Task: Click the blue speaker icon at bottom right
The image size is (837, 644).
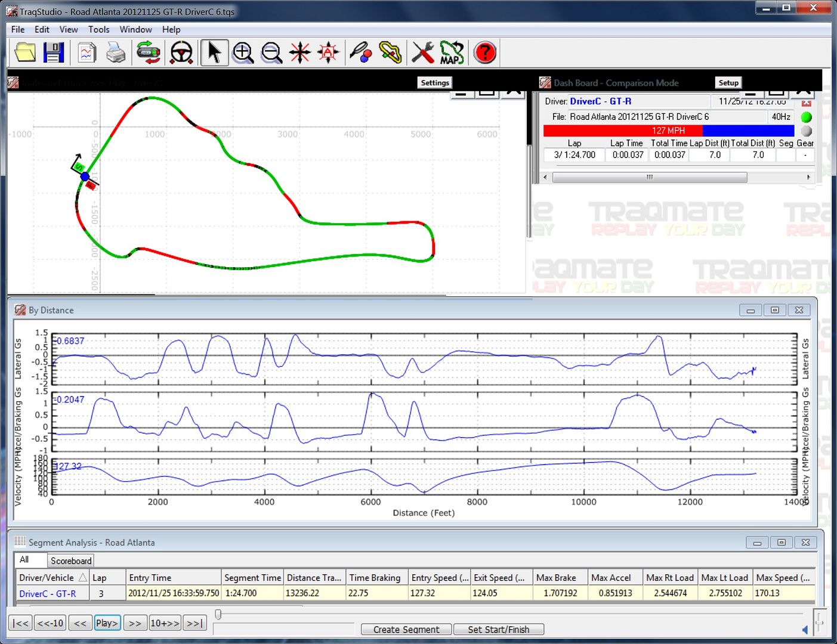Action: pyautogui.click(x=805, y=629)
